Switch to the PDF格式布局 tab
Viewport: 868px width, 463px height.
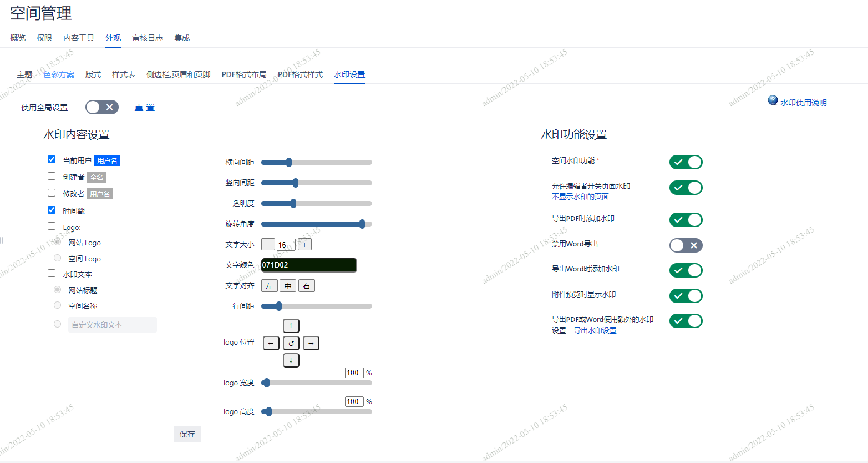click(x=244, y=74)
